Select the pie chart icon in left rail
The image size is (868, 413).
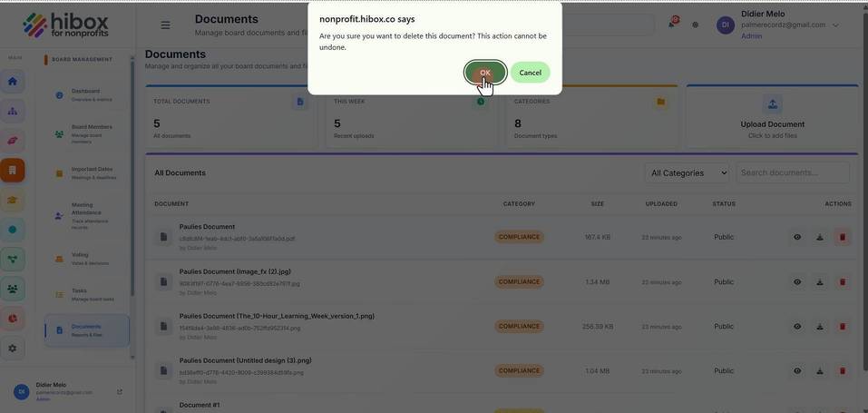point(13,319)
